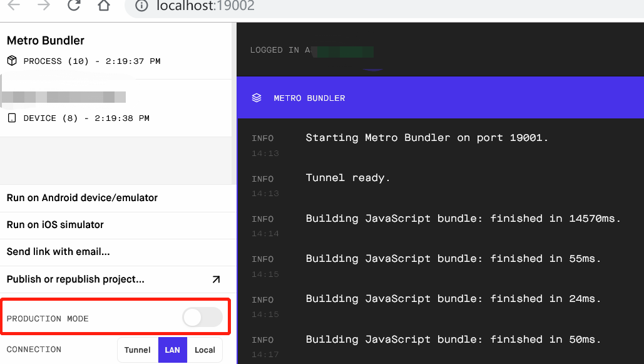The image size is (644, 364).
Task: View site information icon in address bar
Action: pos(141,6)
